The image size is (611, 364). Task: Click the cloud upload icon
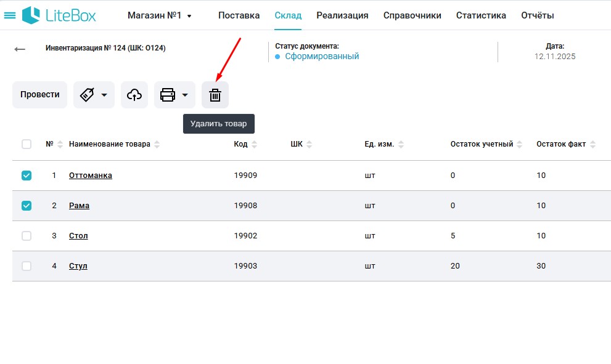134,95
